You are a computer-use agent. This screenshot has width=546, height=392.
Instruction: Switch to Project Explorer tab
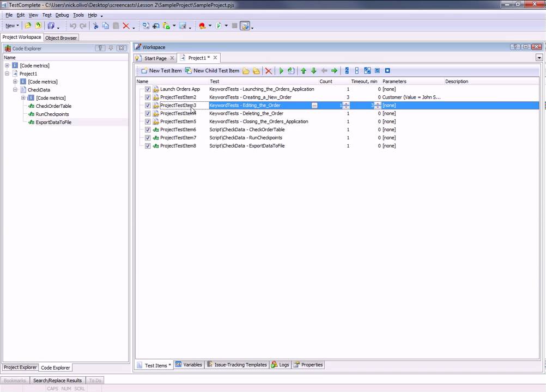tap(20, 367)
